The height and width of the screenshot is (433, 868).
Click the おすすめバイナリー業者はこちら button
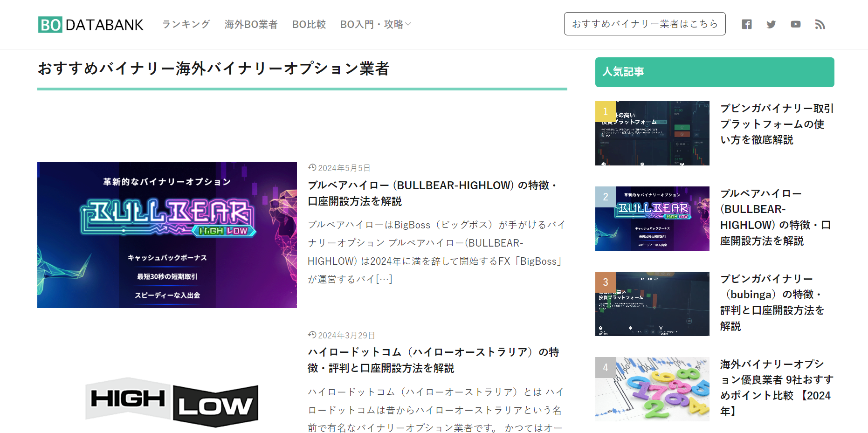coord(644,24)
